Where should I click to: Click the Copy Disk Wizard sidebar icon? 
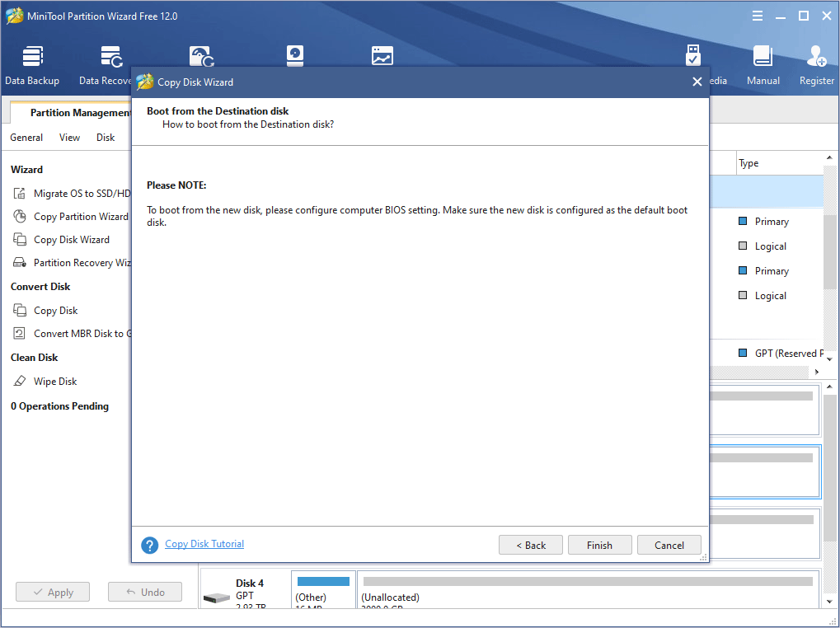(20, 239)
